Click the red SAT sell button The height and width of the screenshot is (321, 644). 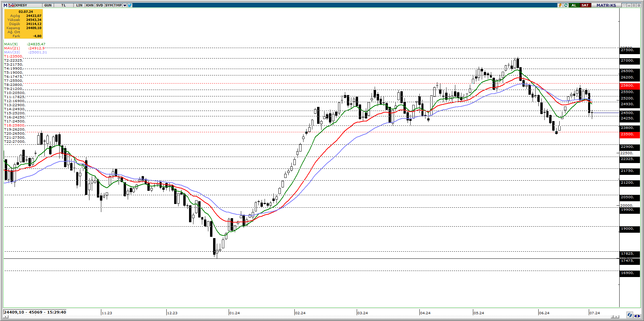pyautogui.click(x=585, y=5)
